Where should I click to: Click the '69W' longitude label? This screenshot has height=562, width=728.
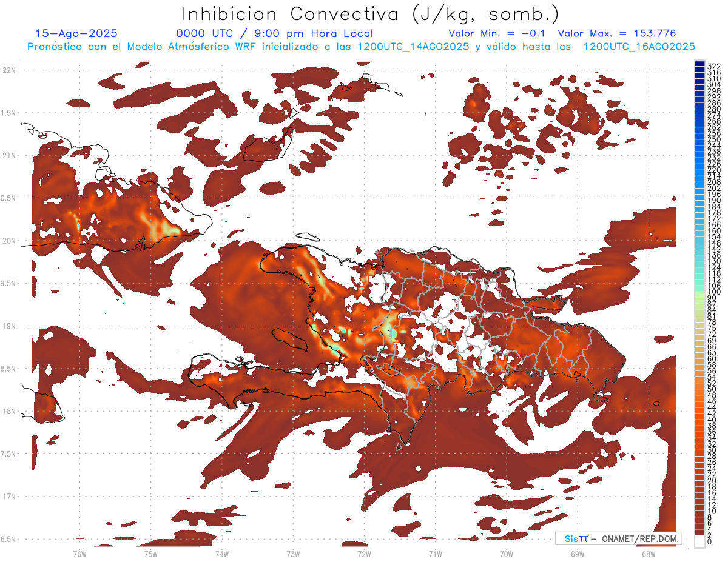578,554
